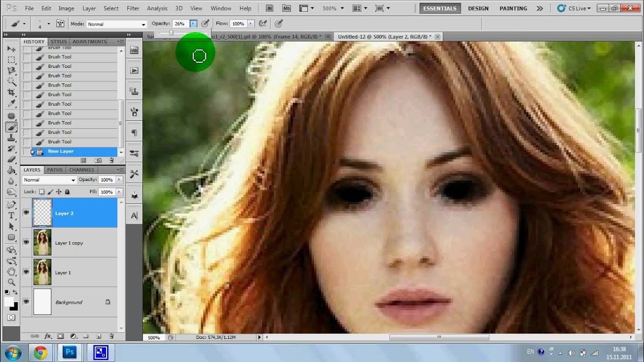Select the Brush tool in toolbox
Image resolution: width=644 pixels, height=362 pixels.
[x=11, y=127]
